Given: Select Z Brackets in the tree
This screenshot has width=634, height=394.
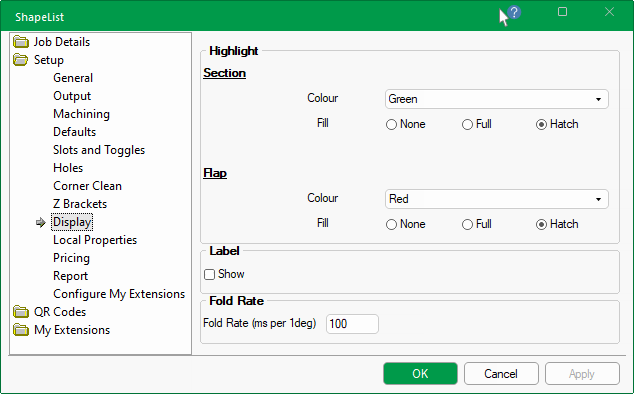Looking at the screenshot, I should tap(80, 204).
